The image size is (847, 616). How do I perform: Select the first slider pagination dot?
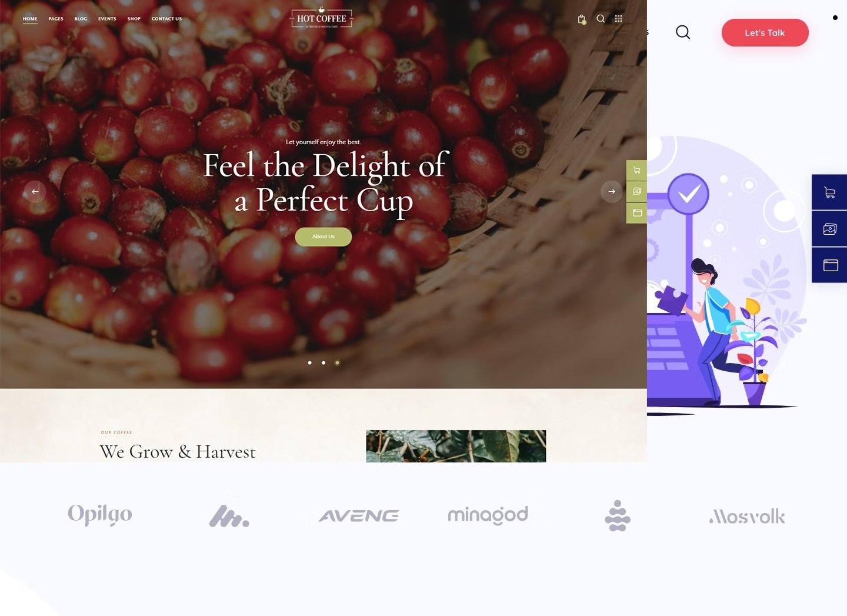click(309, 362)
